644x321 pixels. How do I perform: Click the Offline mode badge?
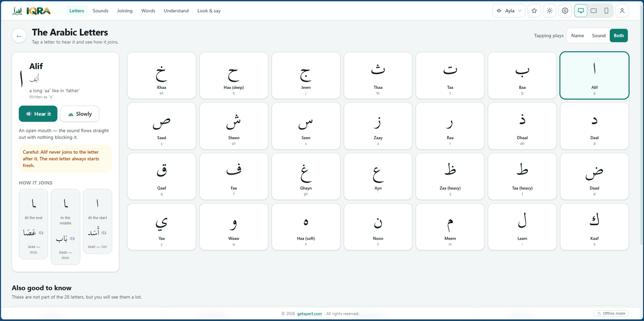(611, 313)
